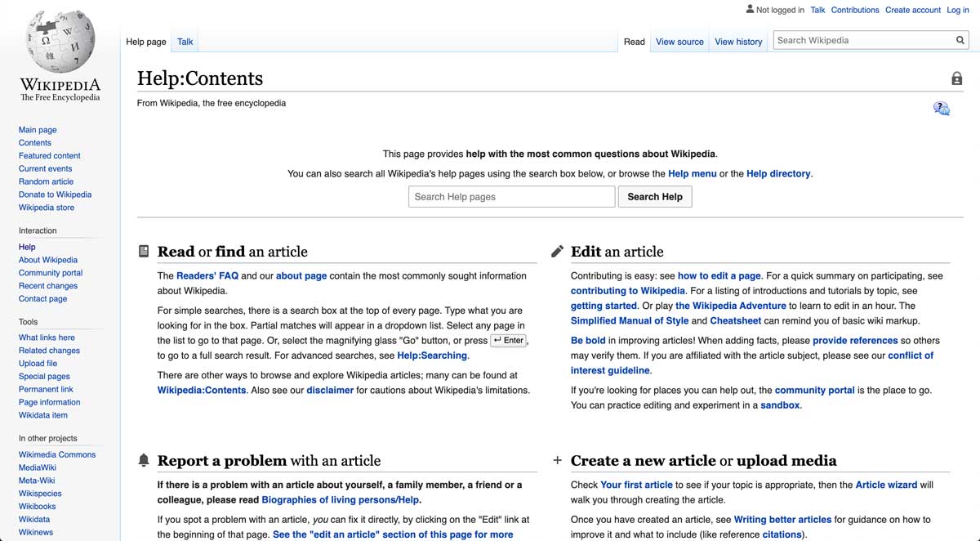Click the Search Help button

tap(655, 196)
